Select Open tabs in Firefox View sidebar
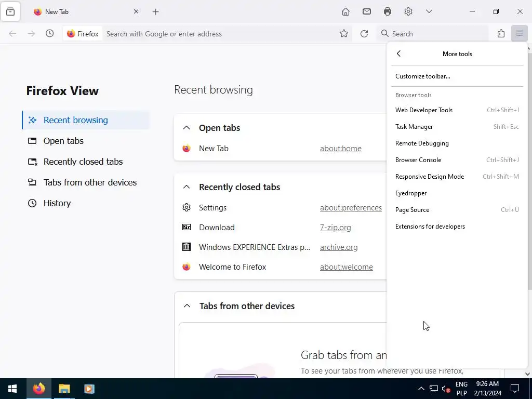This screenshot has height=399, width=532. pos(86,141)
